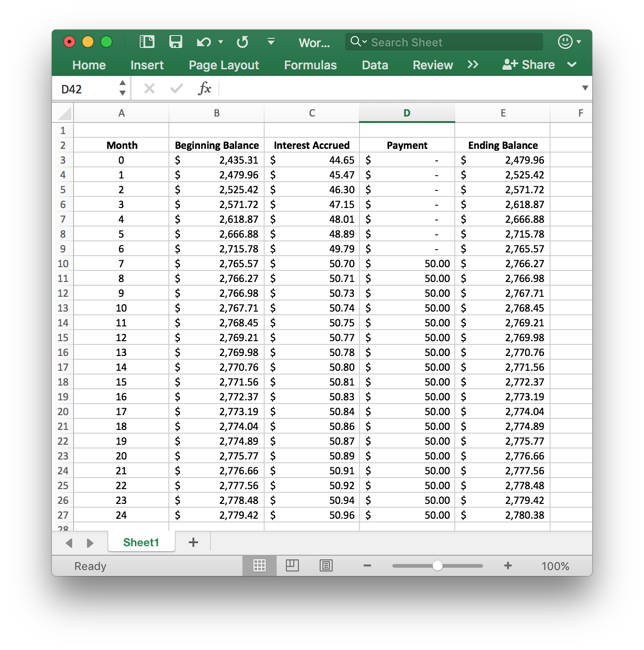Click the fx insert function icon

205,88
